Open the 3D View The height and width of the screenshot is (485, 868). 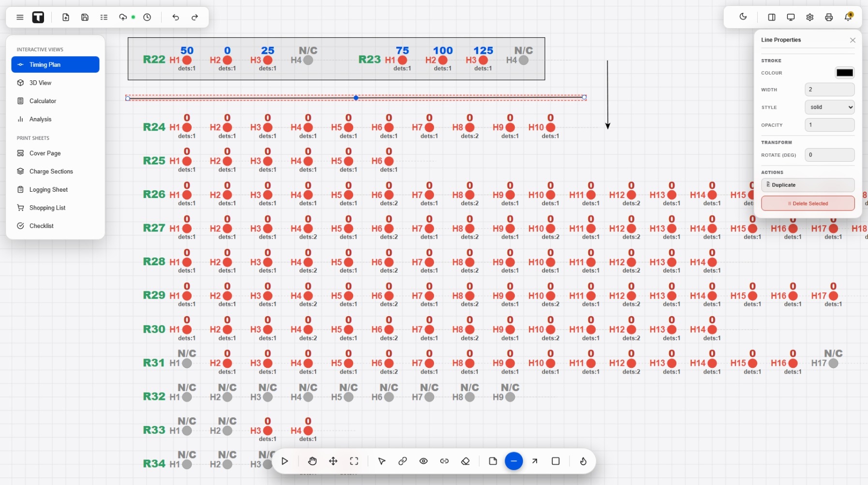(x=55, y=83)
